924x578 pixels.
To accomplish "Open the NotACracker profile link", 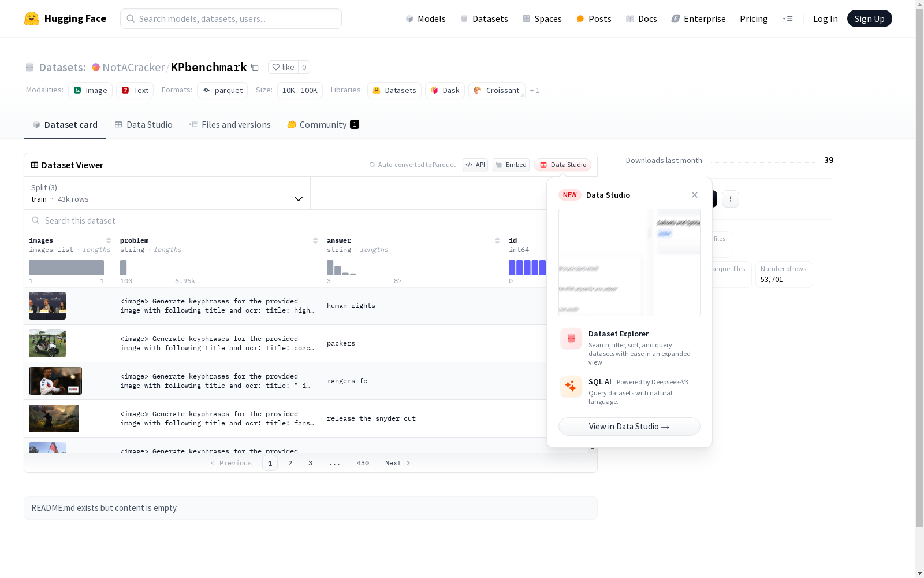I will (x=133, y=67).
